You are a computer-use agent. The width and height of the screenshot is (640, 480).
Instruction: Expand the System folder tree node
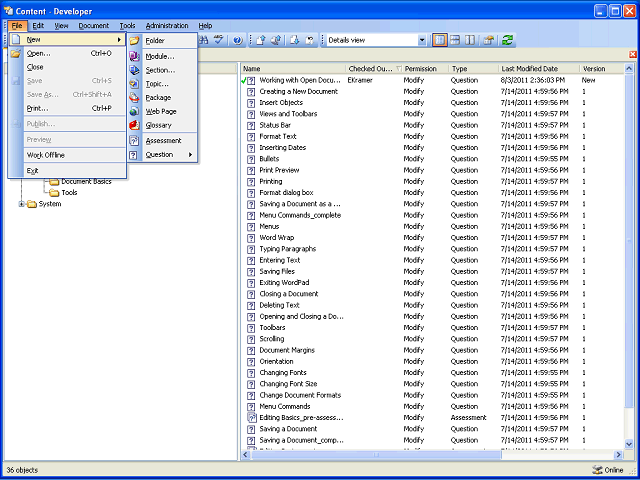(22, 204)
